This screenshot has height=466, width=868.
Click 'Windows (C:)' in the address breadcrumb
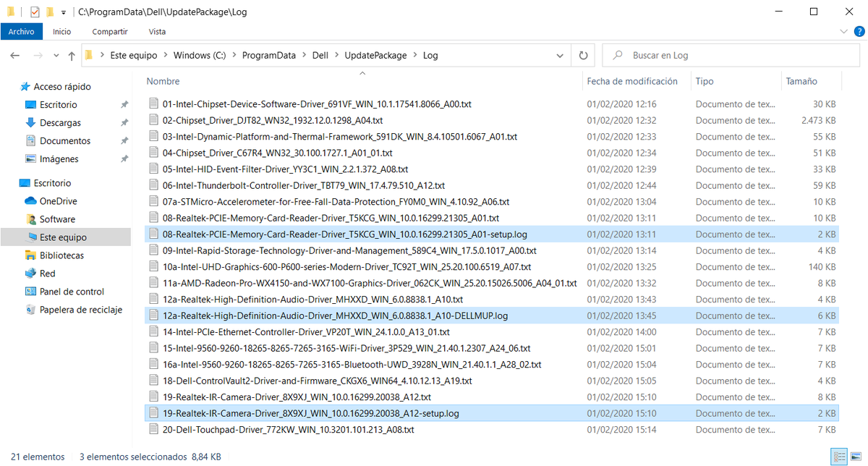coord(200,55)
